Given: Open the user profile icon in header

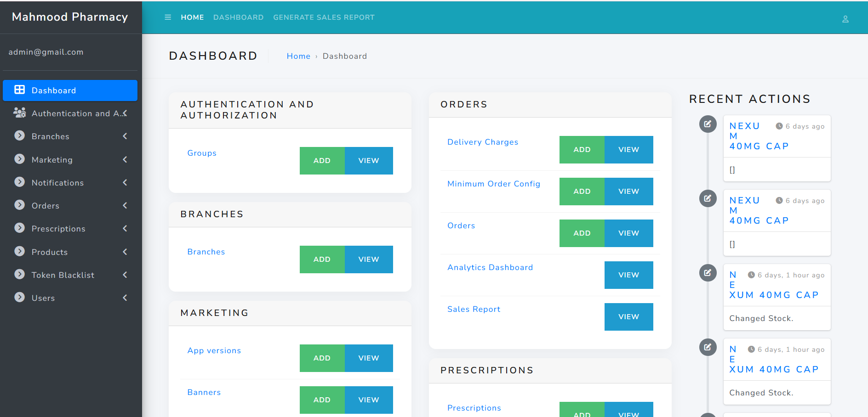Looking at the screenshot, I should click(x=845, y=19).
